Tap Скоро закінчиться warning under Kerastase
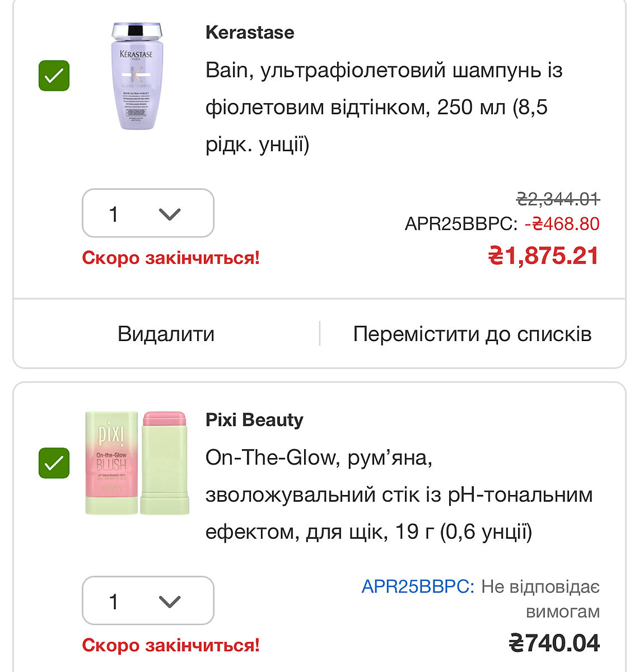 pos(171,258)
